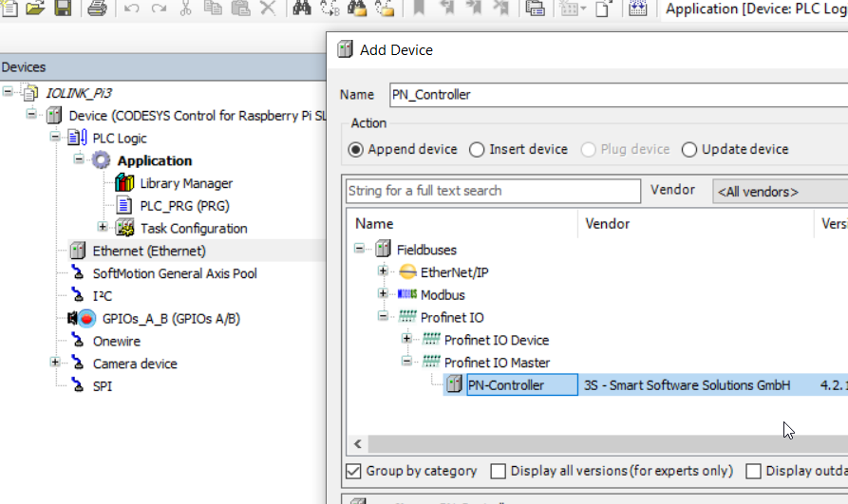The height and width of the screenshot is (504, 848).
Task: Click the Print toolbar icon
Action: click(98, 8)
